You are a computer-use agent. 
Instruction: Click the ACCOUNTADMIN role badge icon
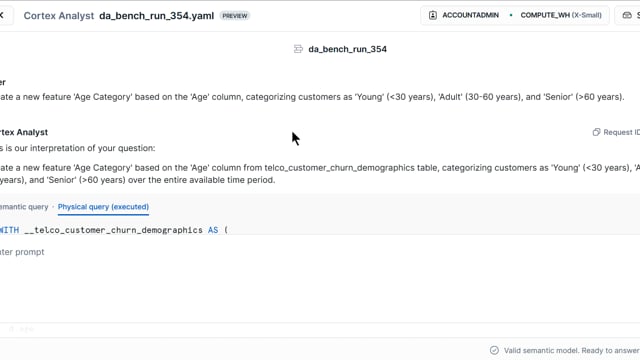pyautogui.click(x=433, y=15)
